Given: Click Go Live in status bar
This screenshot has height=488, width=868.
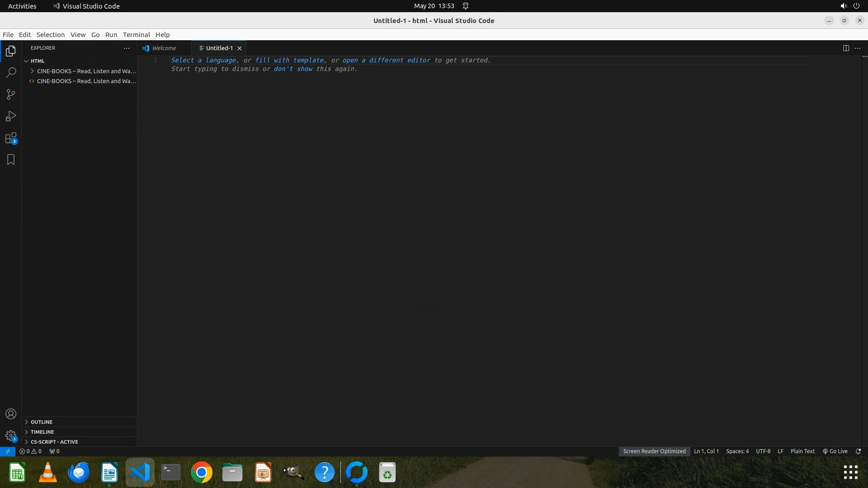Looking at the screenshot, I should pos(835,451).
